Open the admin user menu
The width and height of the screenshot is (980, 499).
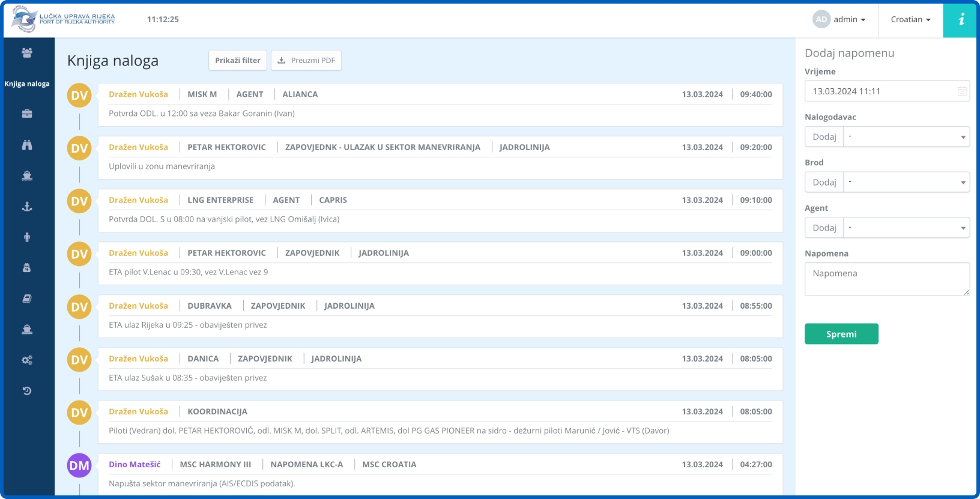[x=840, y=20]
